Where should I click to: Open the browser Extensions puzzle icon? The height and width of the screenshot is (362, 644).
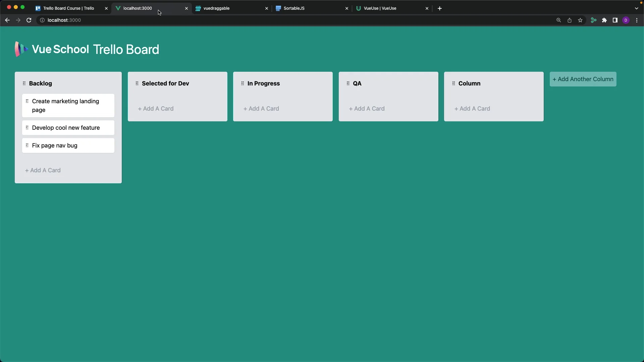coord(604,20)
